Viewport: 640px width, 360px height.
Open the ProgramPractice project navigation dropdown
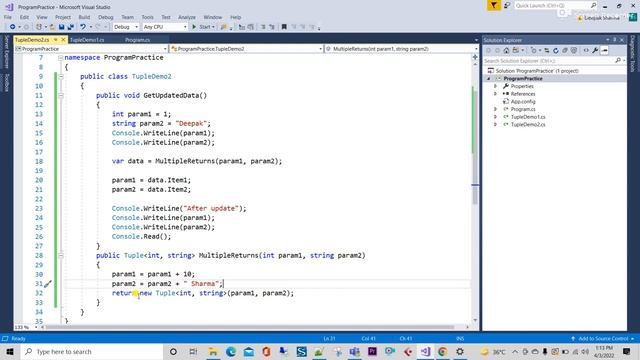click(x=91, y=49)
